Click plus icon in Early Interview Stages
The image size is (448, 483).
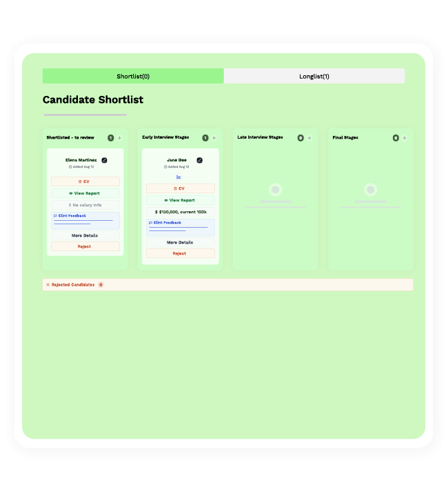214,138
